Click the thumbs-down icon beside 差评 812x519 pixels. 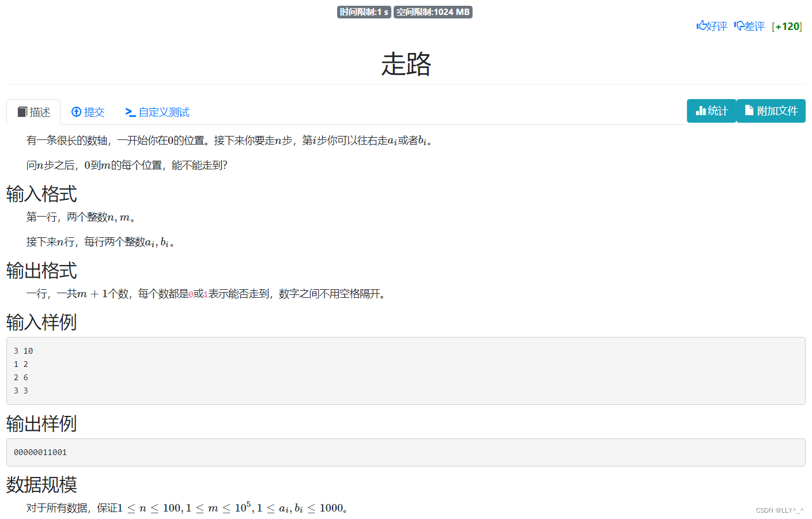(739, 26)
